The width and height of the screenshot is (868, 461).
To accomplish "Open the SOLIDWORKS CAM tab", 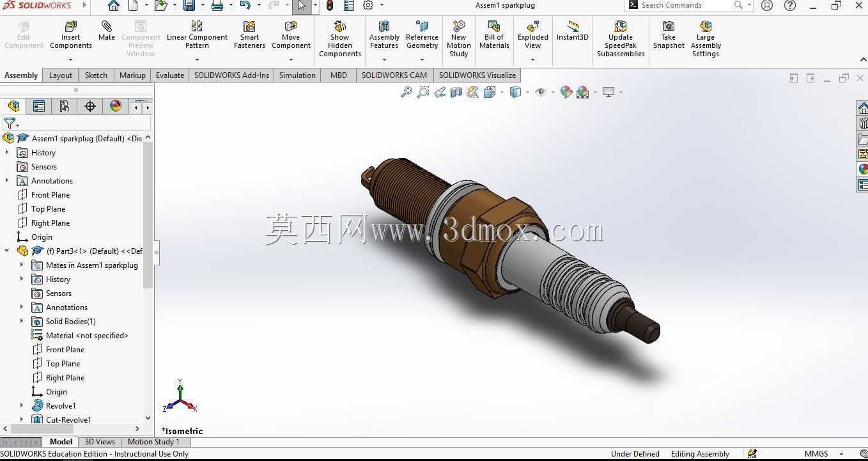I will 394,75.
